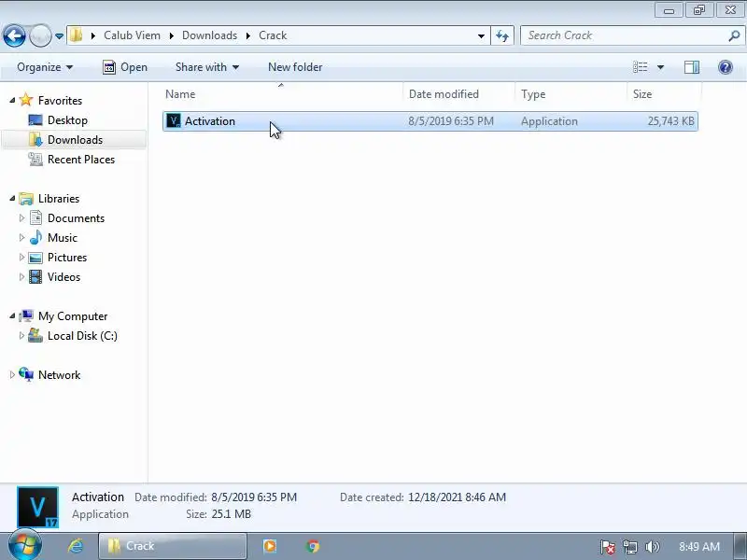Open the recent pages dropdown arrow
The height and width of the screenshot is (560, 747).
click(59, 36)
